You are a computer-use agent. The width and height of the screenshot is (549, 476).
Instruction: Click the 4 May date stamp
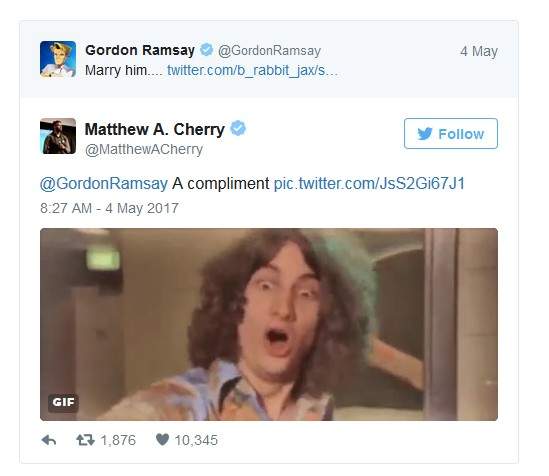tap(479, 51)
